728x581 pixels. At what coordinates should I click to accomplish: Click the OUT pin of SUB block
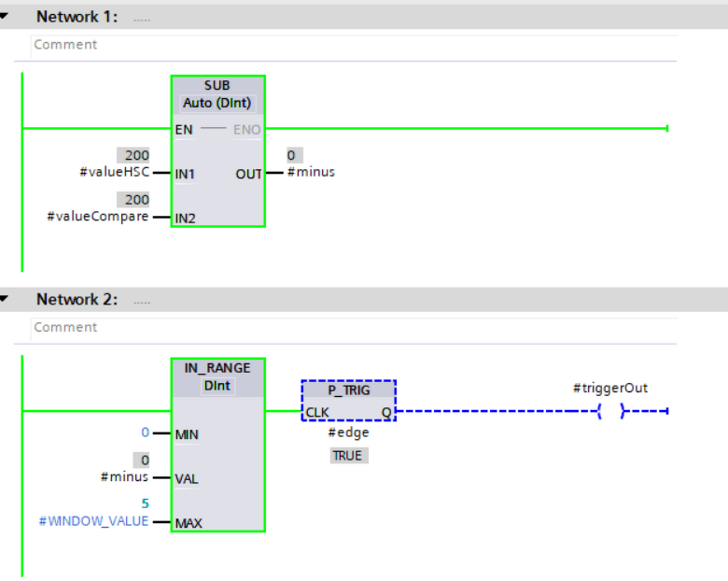tap(249, 175)
